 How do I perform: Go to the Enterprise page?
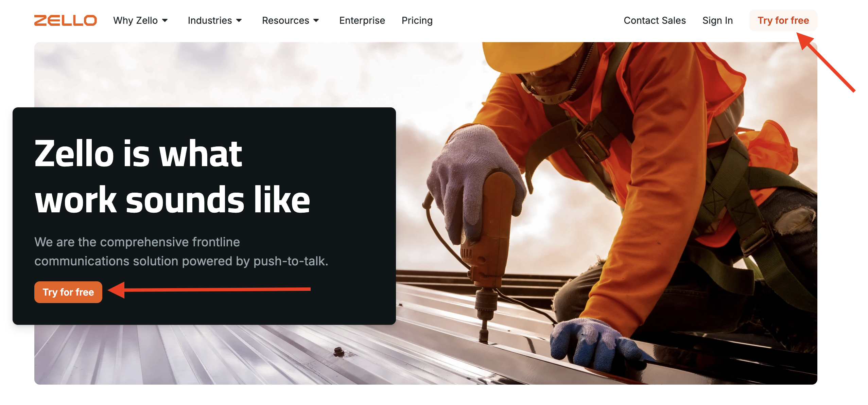362,20
